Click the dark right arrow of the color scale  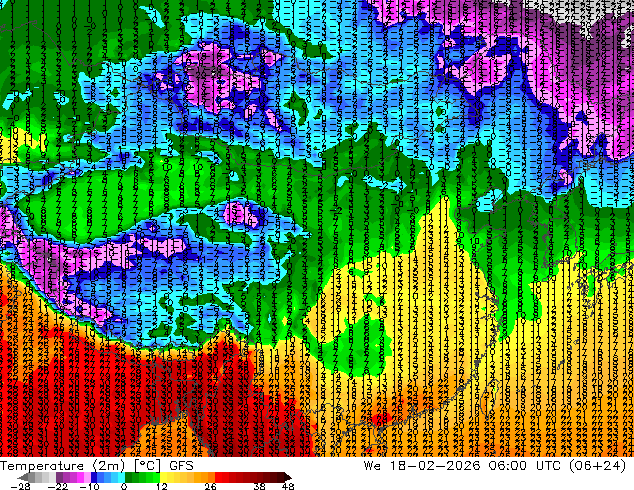pyautogui.click(x=287, y=477)
